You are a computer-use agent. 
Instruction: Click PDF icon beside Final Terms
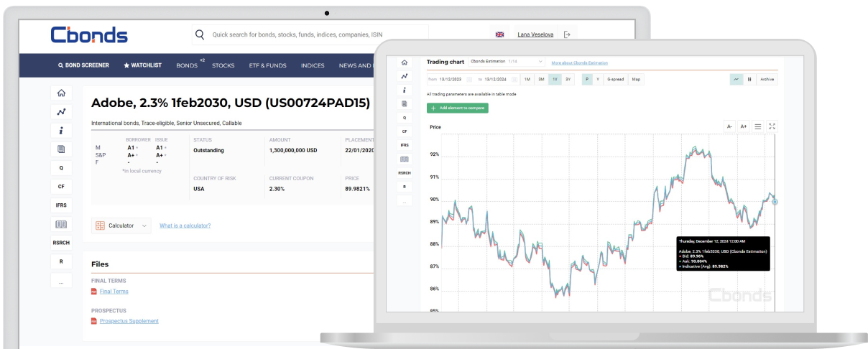point(94,292)
